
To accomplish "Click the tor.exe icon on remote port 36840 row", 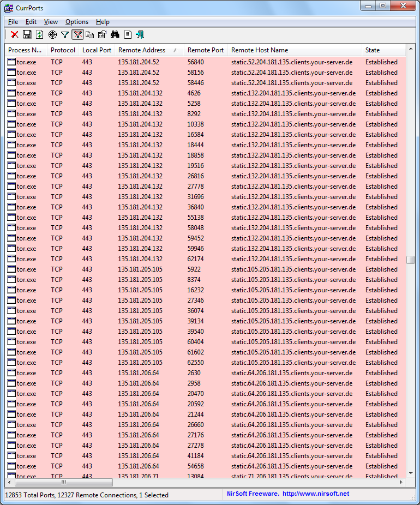I will pos(11,207).
